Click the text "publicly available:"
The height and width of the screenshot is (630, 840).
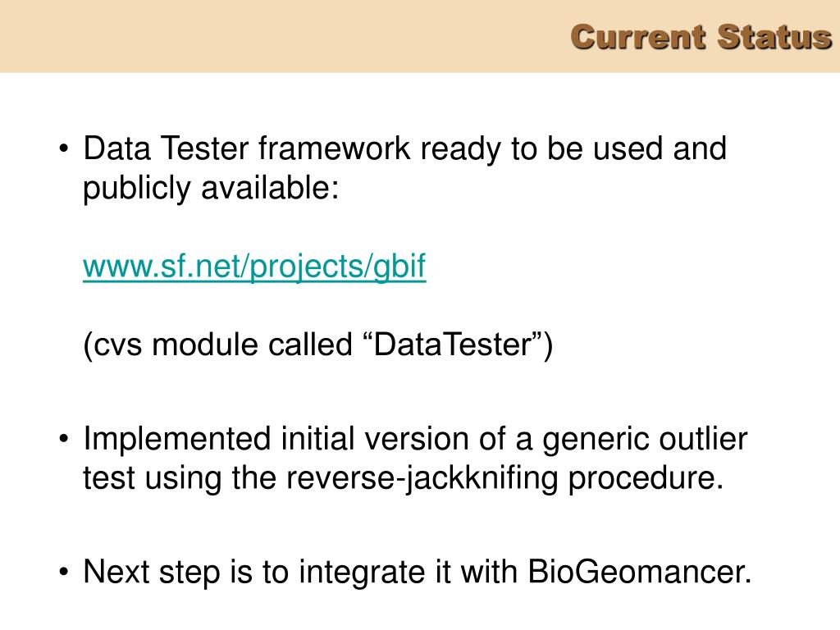point(211,188)
